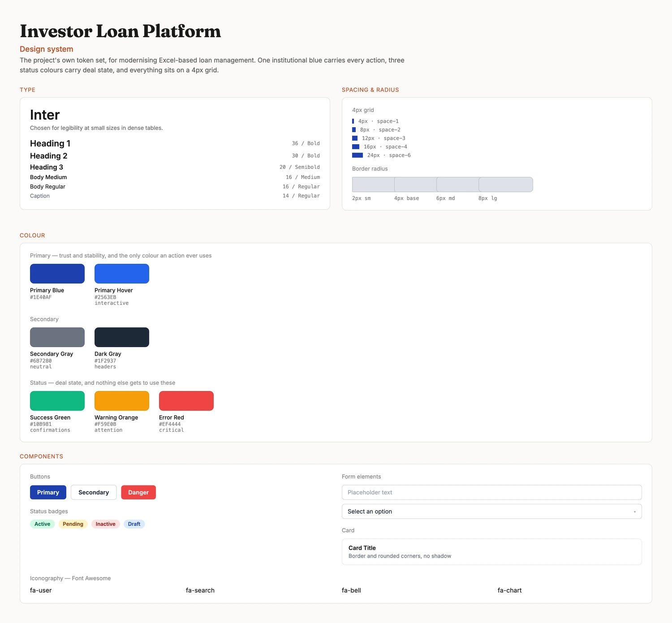This screenshot has height=623, width=672.
Task: Click the #2563EB hex code
Action: point(105,297)
